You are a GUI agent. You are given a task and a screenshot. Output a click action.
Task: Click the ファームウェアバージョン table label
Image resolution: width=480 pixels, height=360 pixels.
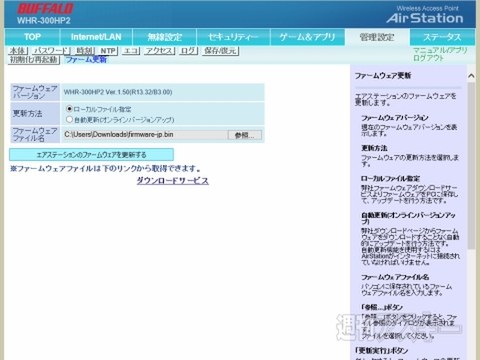(35, 92)
